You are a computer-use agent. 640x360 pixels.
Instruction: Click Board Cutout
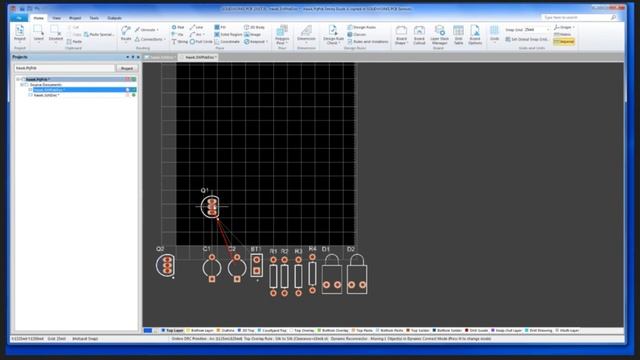pos(419,34)
